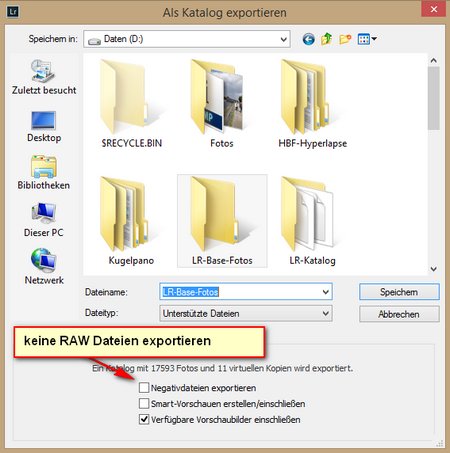Open the Dateityp Unterstützte Dateien dropdown
The height and width of the screenshot is (453, 450).
(x=246, y=313)
